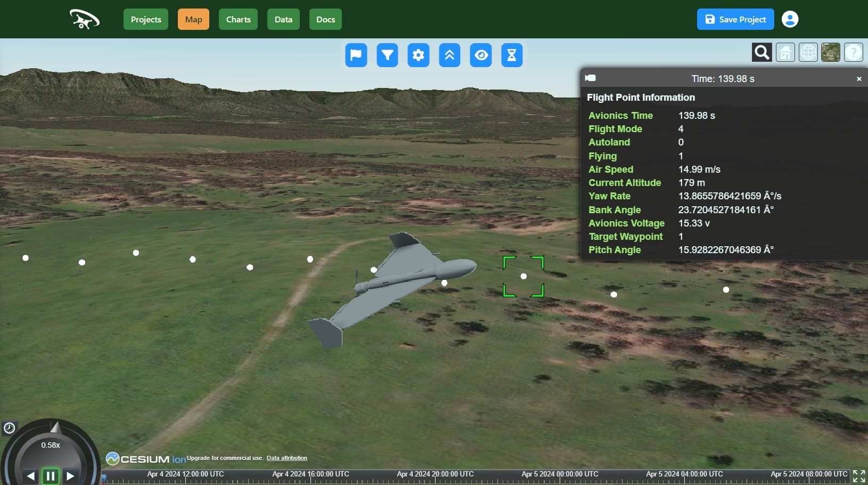Toggle fullscreen mode button
Viewport: 868px width, 485px height.
pyautogui.click(x=859, y=476)
